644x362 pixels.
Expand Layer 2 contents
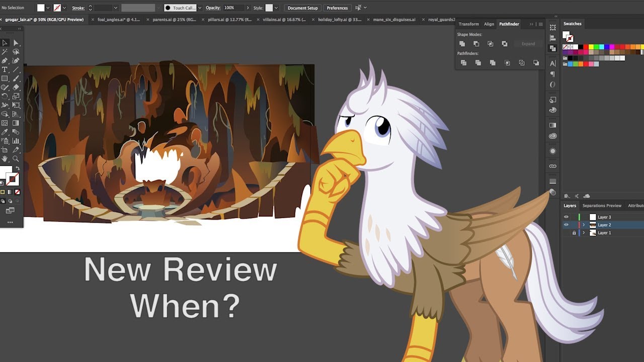click(584, 225)
